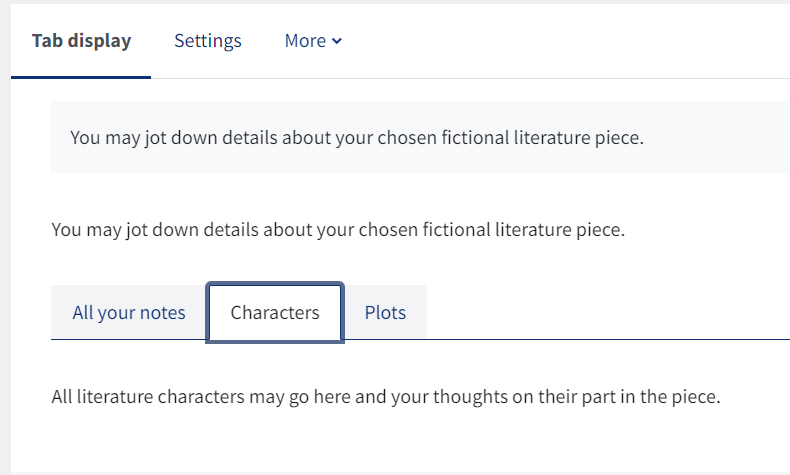Click the blue underline beneath Tab display
Viewport: 790px width, 475px height.
click(81, 77)
